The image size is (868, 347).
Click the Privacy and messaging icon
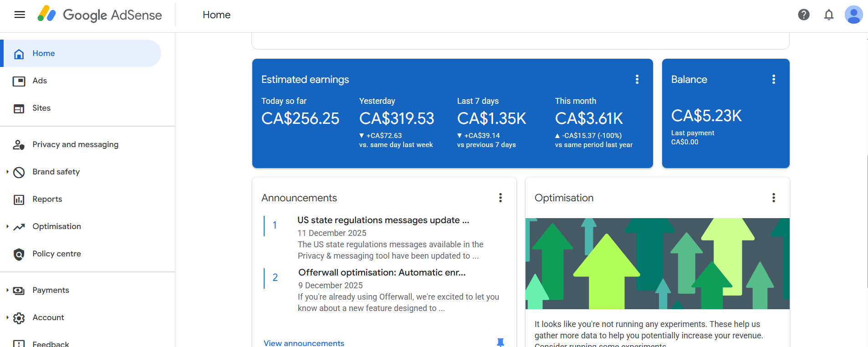click(19, 145)
